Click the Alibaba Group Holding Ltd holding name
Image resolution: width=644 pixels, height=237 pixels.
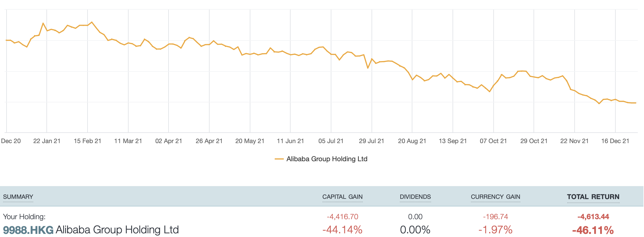click(117, 230)
